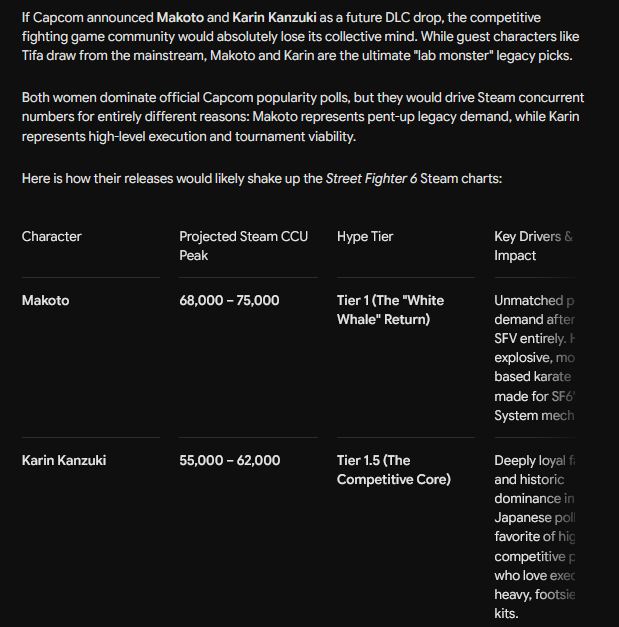Click the word 'Tifa' in the first paragraph
The width and height of the screenshot is (619, 627).
point(32,55)
